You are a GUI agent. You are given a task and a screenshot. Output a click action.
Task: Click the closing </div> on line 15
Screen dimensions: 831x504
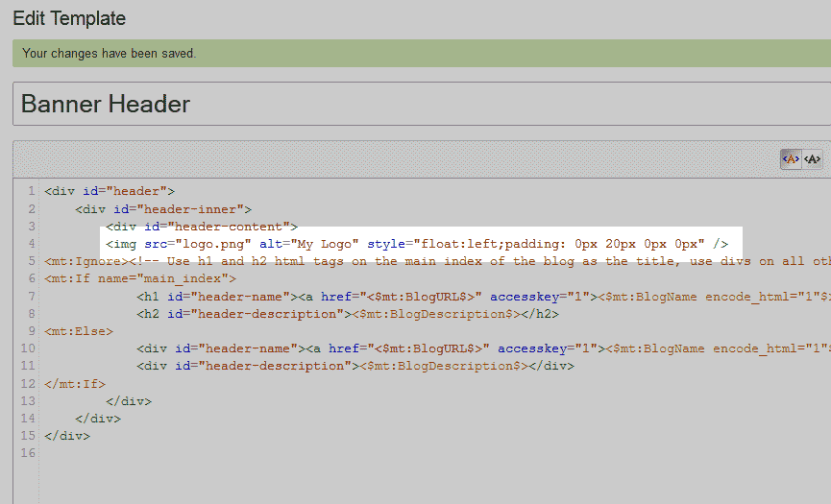67,436
